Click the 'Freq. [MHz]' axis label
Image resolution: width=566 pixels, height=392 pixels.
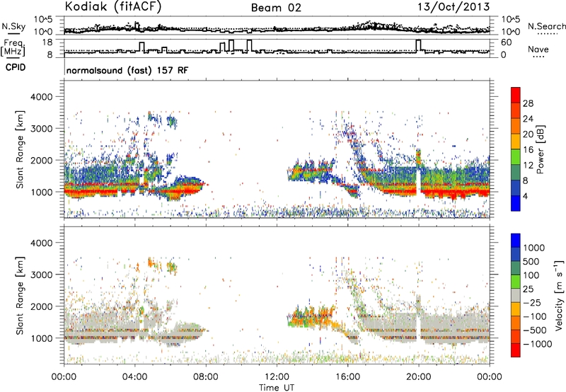tap(13, 47)
